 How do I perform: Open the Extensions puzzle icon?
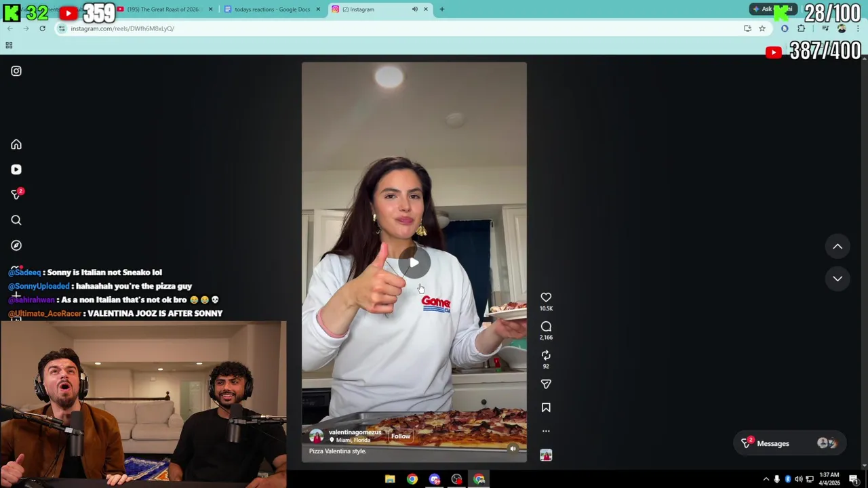(x=802, y=28)
